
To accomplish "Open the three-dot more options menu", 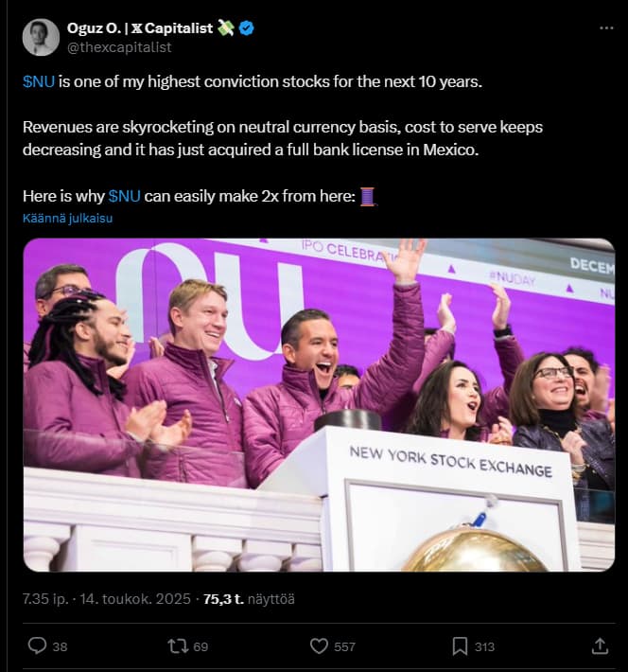I will (x=606, y=28).
